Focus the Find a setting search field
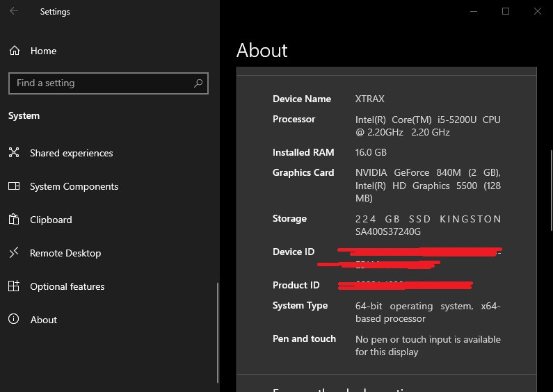This screenshot has width=553, height=392. coord(97,83)
